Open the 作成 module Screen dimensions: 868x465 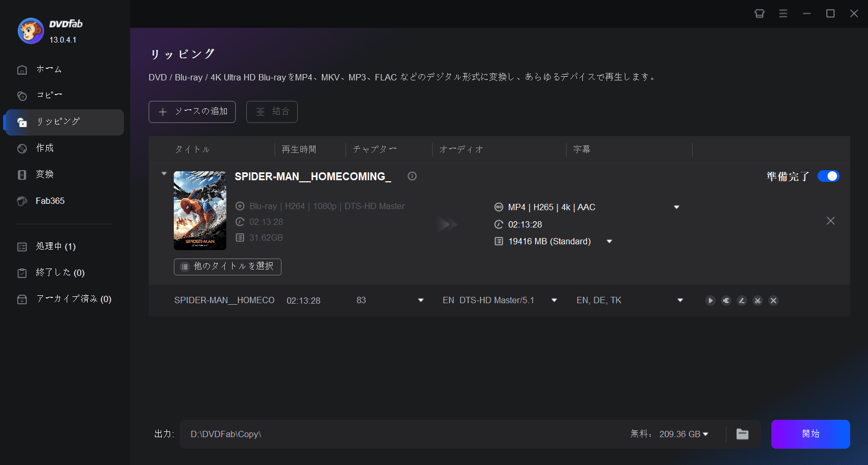(x=65, y=148)
